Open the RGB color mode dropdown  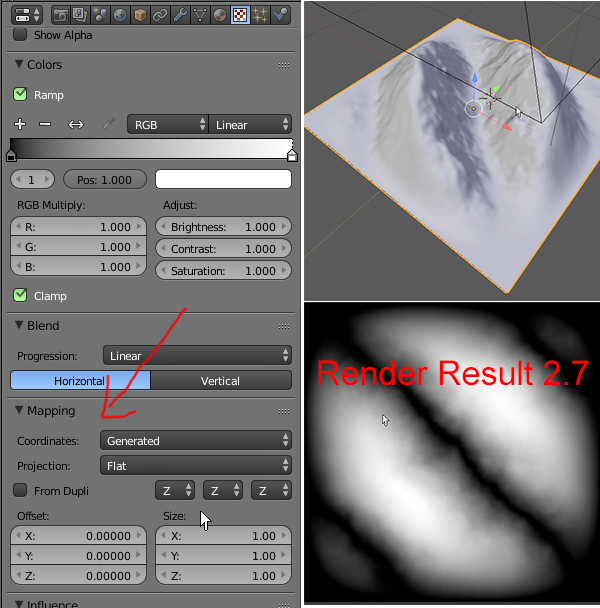pyautogui.click(x=168, y=124)
